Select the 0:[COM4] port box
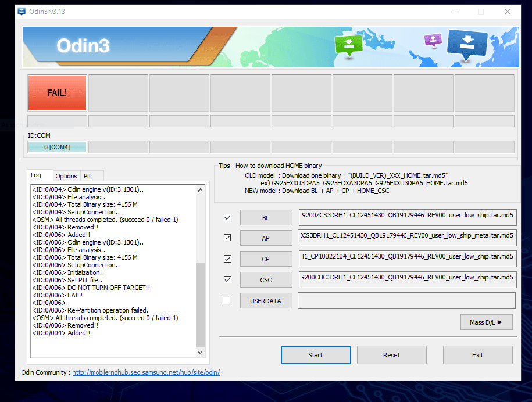This screenshot has height=402, width=532. point(57,147)
